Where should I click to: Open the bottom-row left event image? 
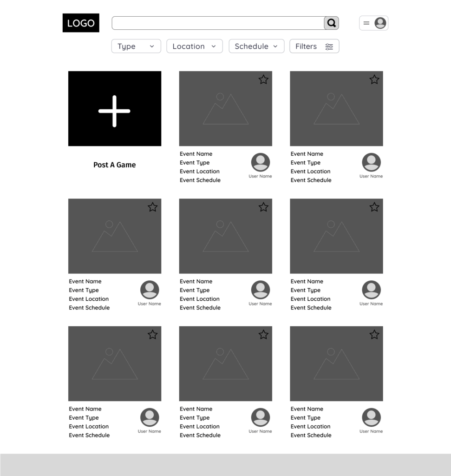(x=115, y=364)
